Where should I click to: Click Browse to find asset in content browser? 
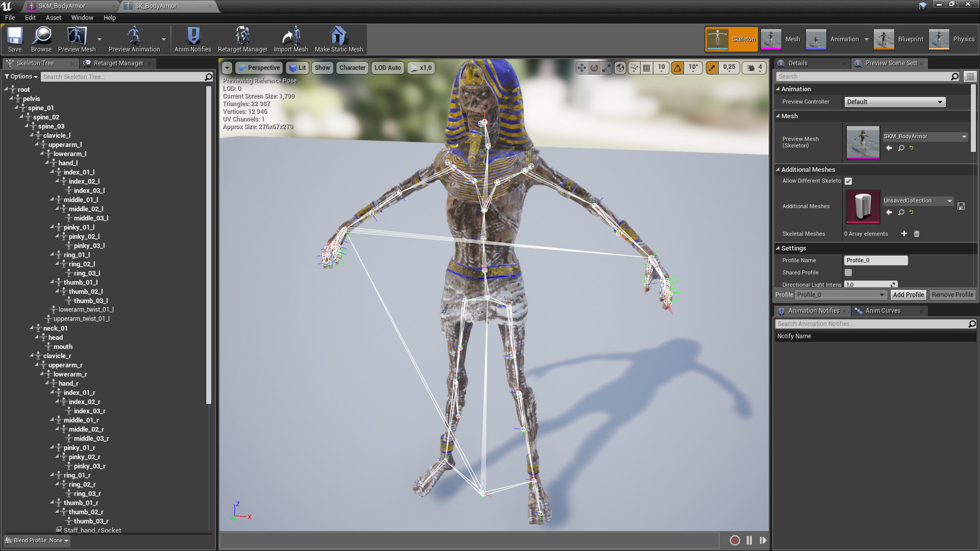point(41,39)
